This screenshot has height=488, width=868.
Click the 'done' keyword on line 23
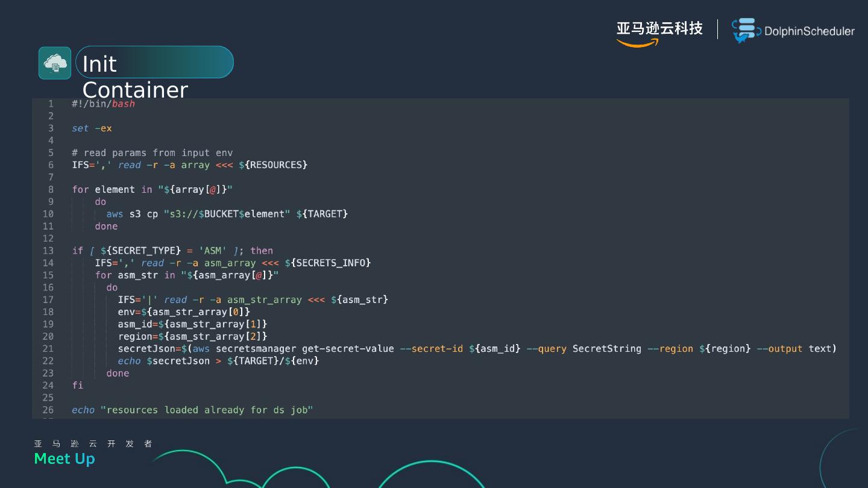(118, 374)
